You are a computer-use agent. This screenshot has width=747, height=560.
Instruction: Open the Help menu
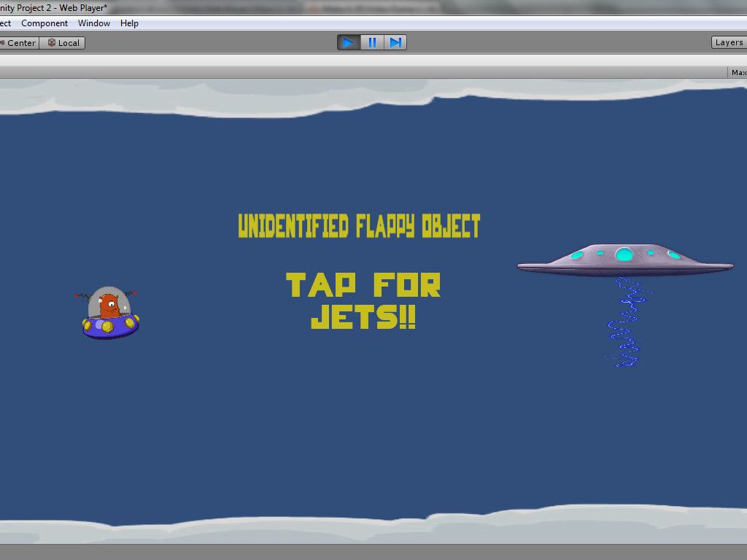pos(129,23)
